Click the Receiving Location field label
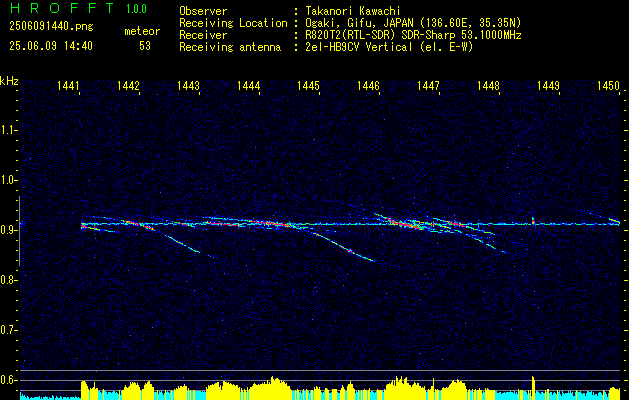The height and width of the screenshot is (400, 629). click(233, 23)
